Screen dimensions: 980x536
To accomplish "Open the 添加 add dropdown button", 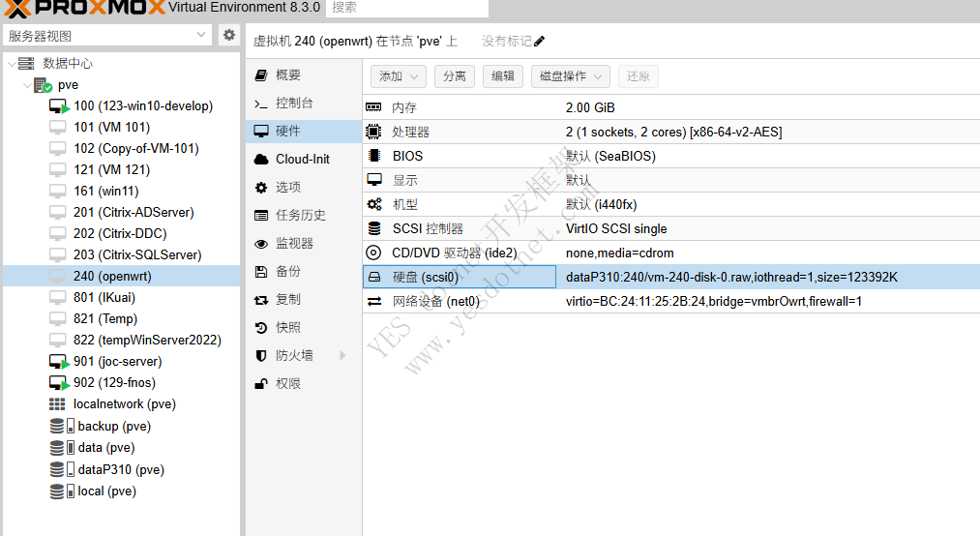I will point(399,76).
